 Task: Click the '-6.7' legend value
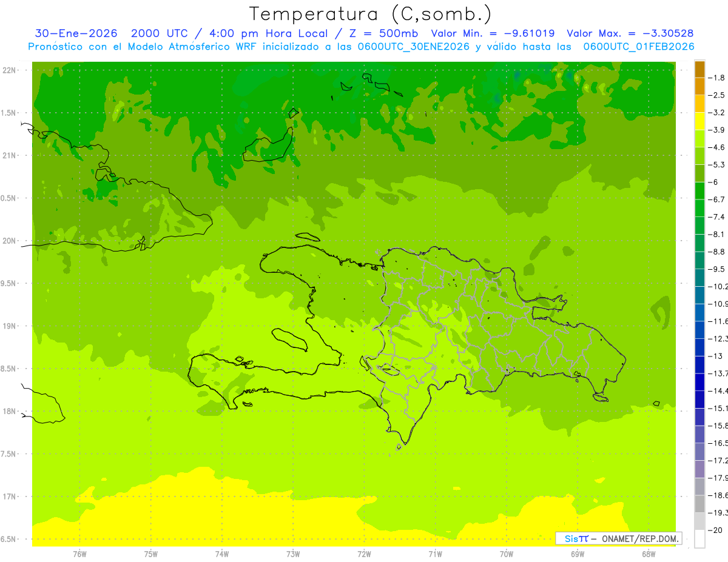[x=718, y=199]
